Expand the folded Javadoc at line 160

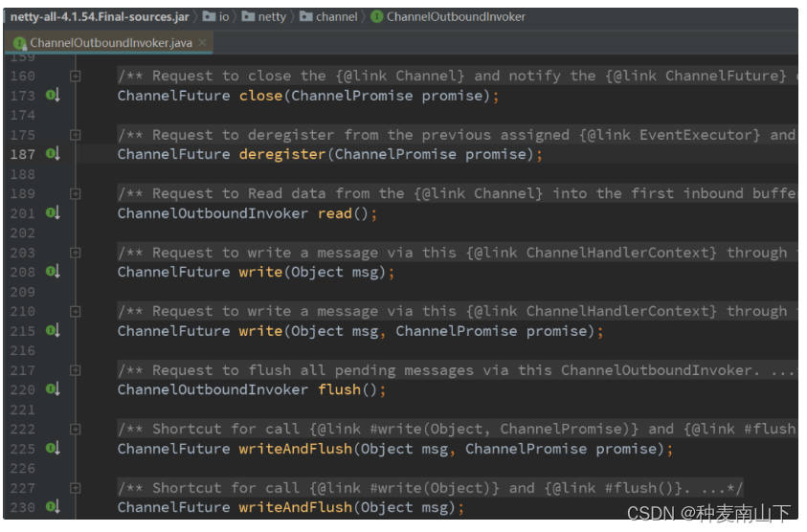(75, 77)
